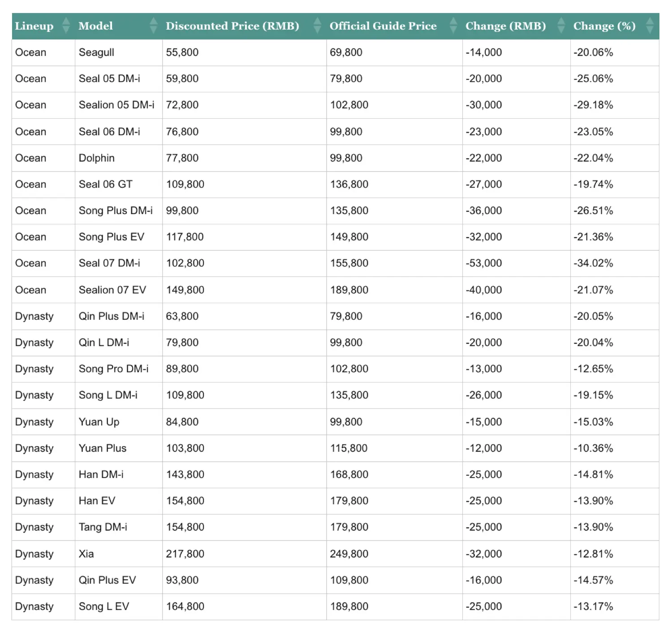Select the Yuan Plus model cell

[103, 448]
